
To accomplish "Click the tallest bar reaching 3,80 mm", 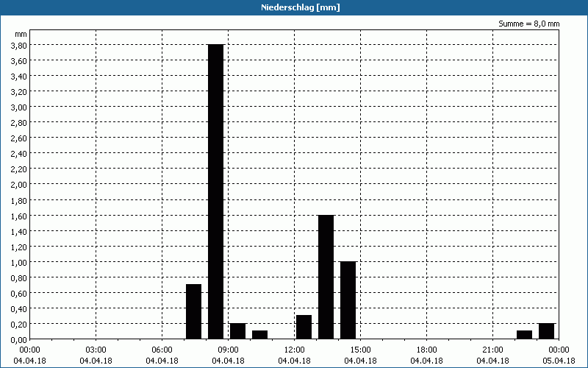I will click(215, 191).
